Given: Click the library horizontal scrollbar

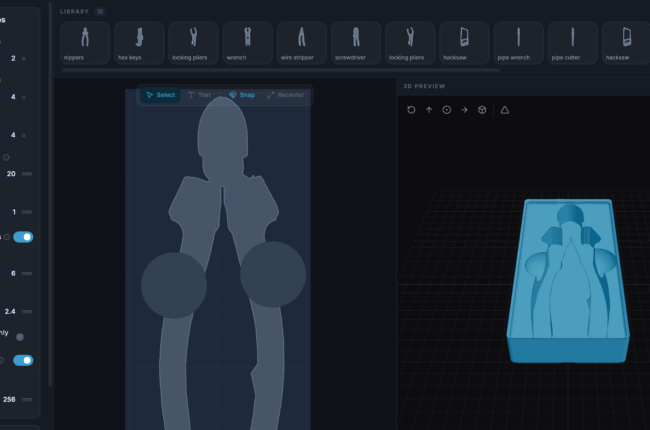Looking at the screenshot, I should pyautogui.click(x=281, y=70).
